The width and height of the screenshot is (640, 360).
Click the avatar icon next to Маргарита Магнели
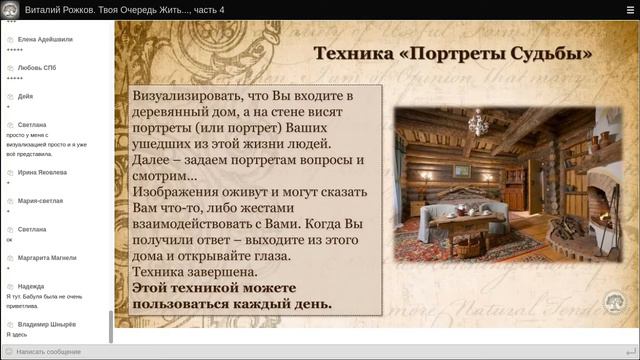[10, 258]
